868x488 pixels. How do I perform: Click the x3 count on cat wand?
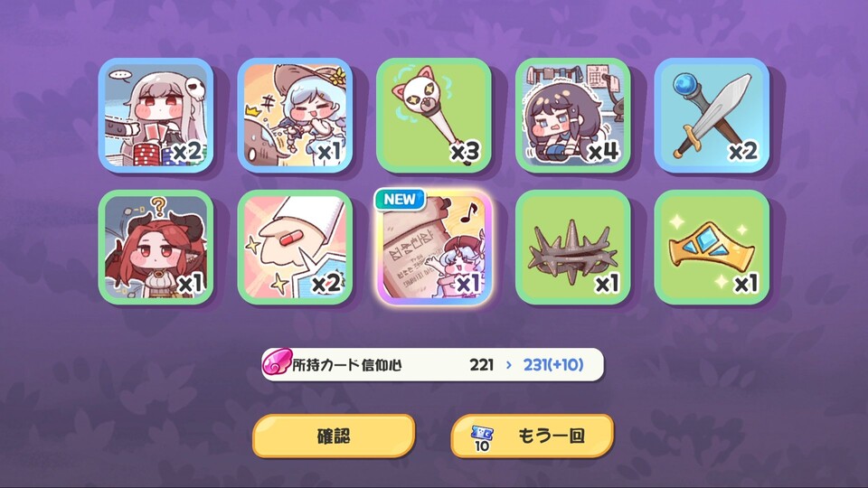[465, 151]
